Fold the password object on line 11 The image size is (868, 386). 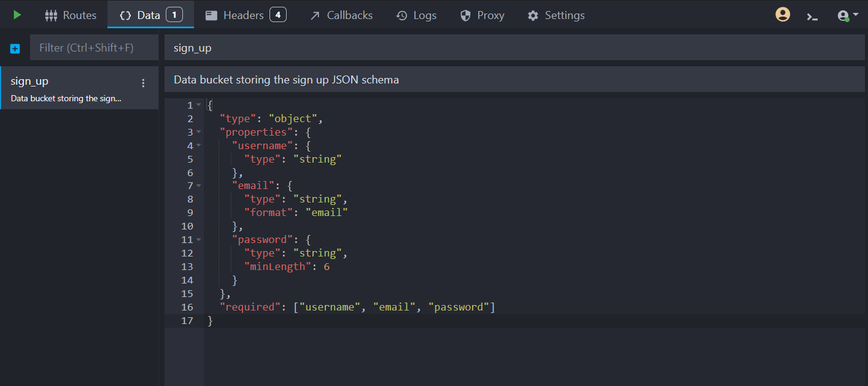pos(198,239)
